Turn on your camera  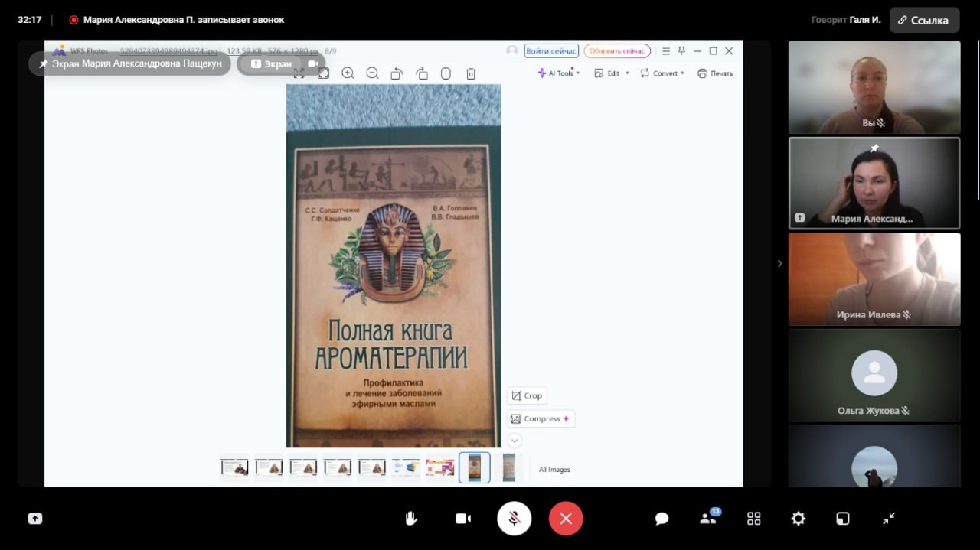point(463,519)
